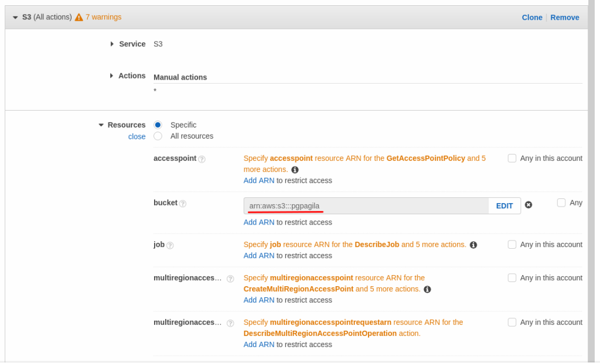
Task: Click info icon after CreateMultiRegionAccessPoint text
Action: coord(428,289)
